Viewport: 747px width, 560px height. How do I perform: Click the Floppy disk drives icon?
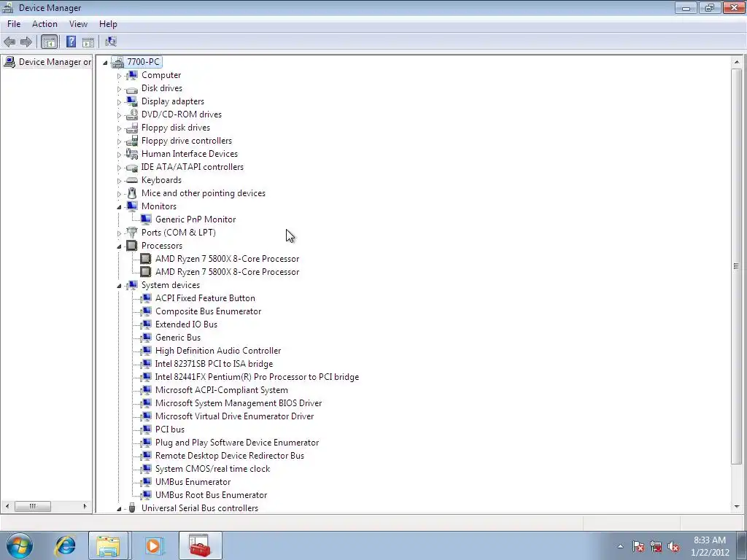pyautogui.click(x=132, y=128)
